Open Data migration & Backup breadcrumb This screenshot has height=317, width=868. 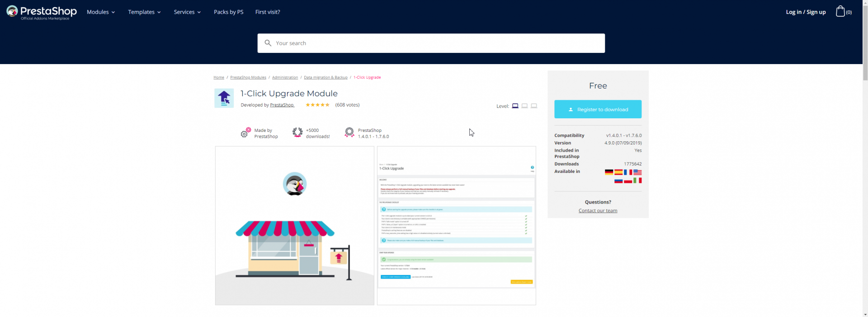tap(325, 77)
